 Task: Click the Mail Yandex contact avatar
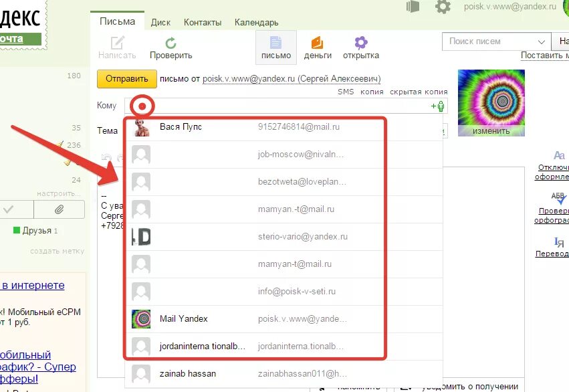pos(141,318)
